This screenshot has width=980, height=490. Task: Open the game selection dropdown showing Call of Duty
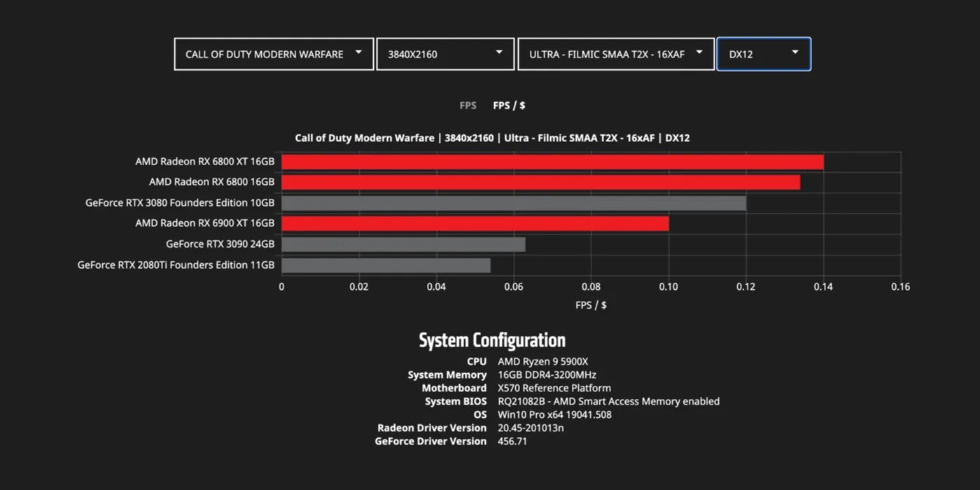(x=273, y=54)
